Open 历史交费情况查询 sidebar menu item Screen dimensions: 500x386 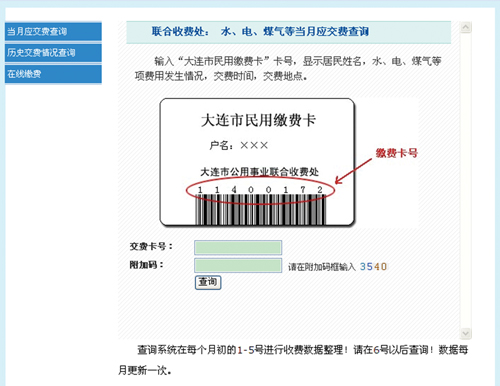(x=53, y=53)
